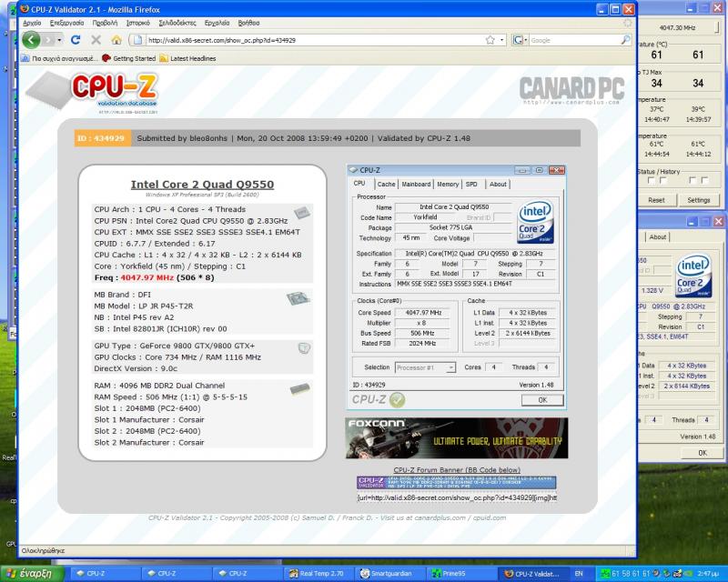
Task: Click OK in the background CPU-Z window
Action: point(702,453)
